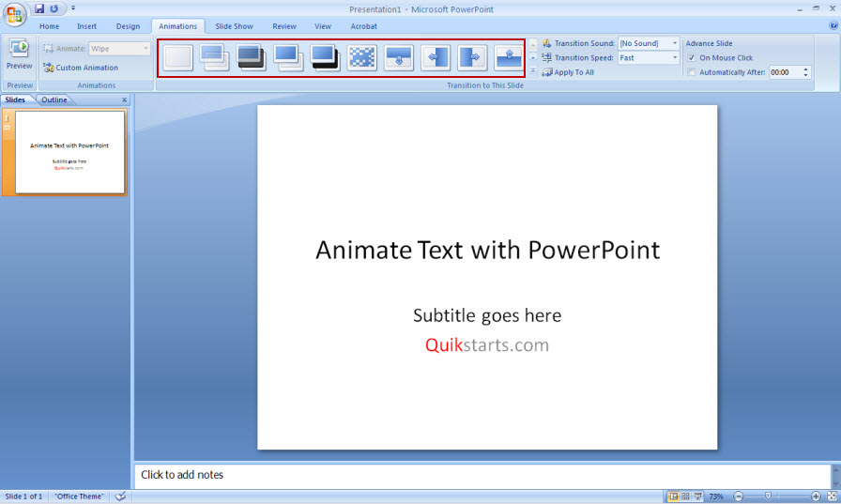The width and height of the screenshot is (841, 504).
Task: Select the Wipe Up transition
Action: tap(509, 58)
